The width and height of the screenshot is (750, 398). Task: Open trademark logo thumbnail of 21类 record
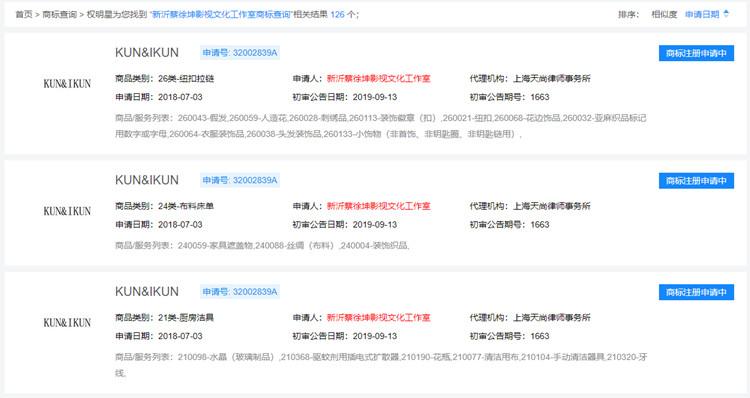click(x=67, y=322)
